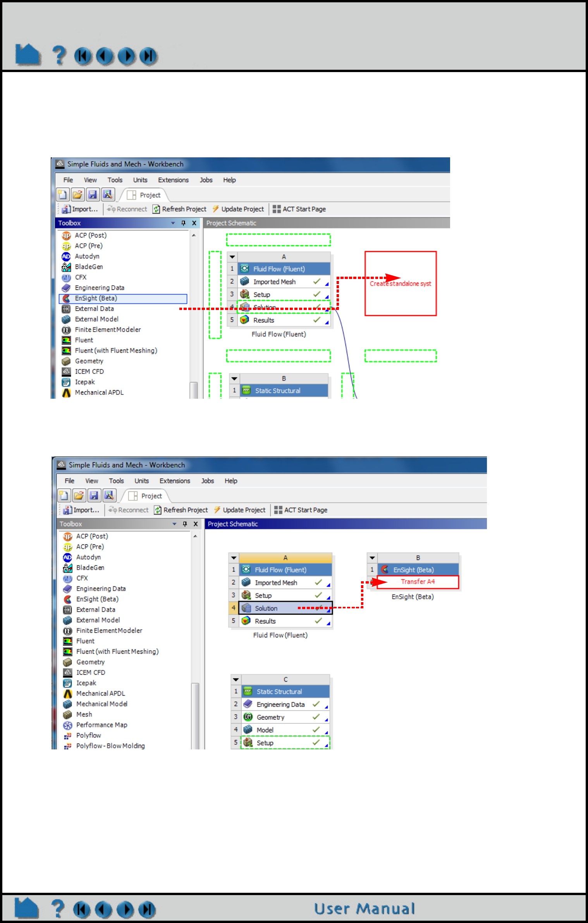The height and width of the screenshot is (923, 588).
Task: Click New Project icon in lower Workbench toolbar
Action: click(x=64, y=496)
